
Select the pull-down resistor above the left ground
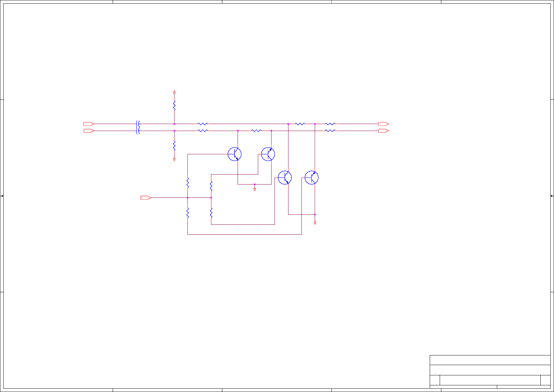click(x=174, y=146)
